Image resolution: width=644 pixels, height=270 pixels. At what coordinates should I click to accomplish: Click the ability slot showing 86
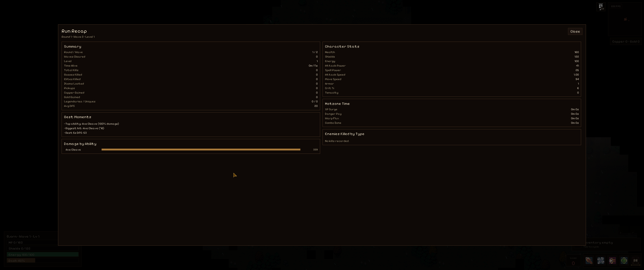tap(635, 260)
